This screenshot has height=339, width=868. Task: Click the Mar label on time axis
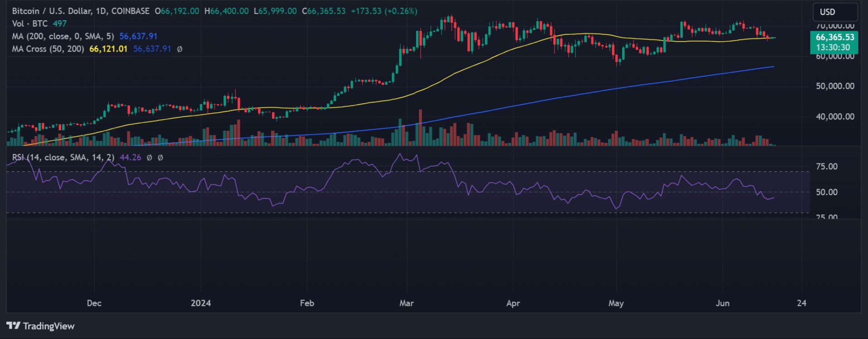click(406, 303)
